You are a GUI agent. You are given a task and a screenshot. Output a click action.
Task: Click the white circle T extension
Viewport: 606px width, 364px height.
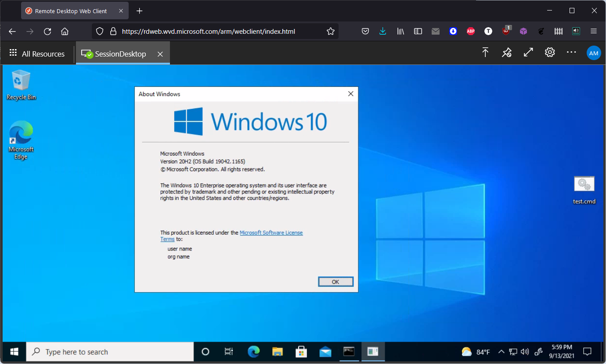tap(488, 31)
